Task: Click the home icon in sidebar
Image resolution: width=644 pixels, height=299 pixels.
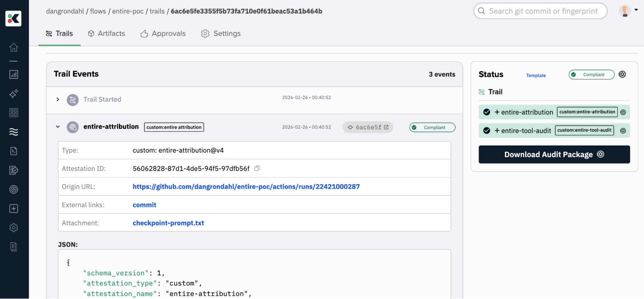Action: [x=14, y=47]
